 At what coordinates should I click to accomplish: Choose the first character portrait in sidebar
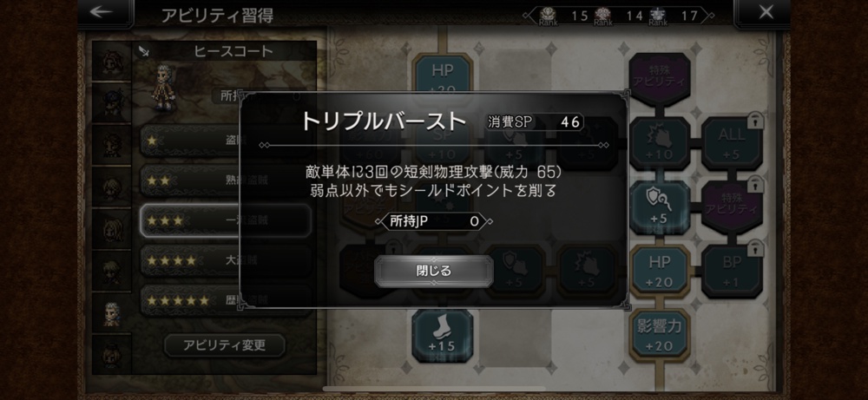(x=112, y=61)
